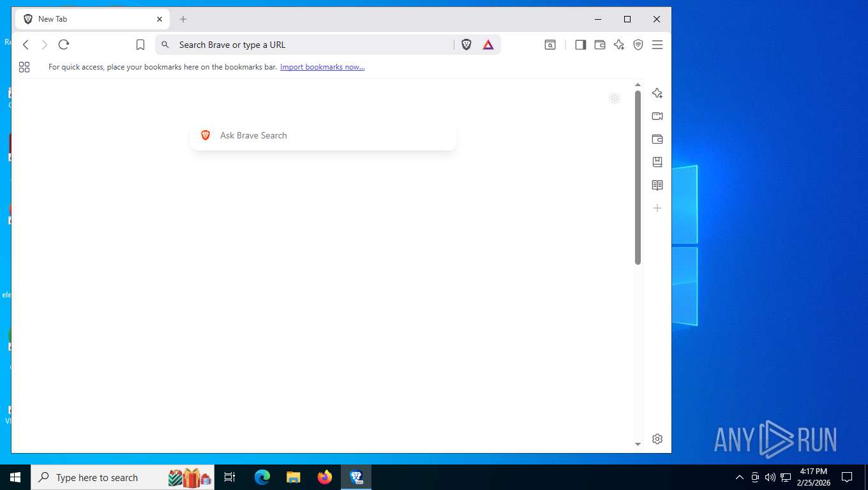The height and width of the screenshot is (490, 868).
Task: Open the 4:17 PM clock and calendar
Action: coord(813,477)
